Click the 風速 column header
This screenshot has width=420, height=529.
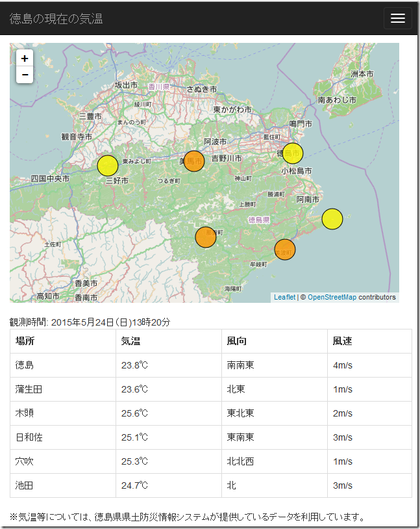pos(370,341)
